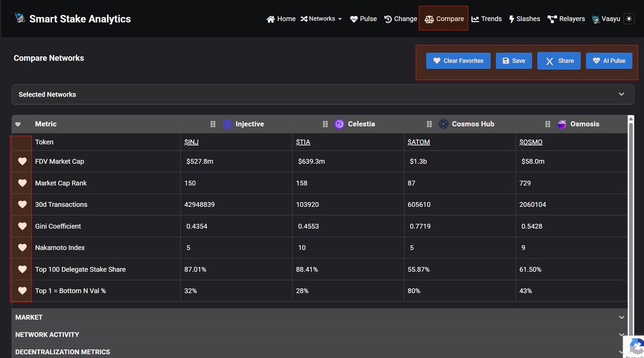Open the Change page

click(400, 19)
